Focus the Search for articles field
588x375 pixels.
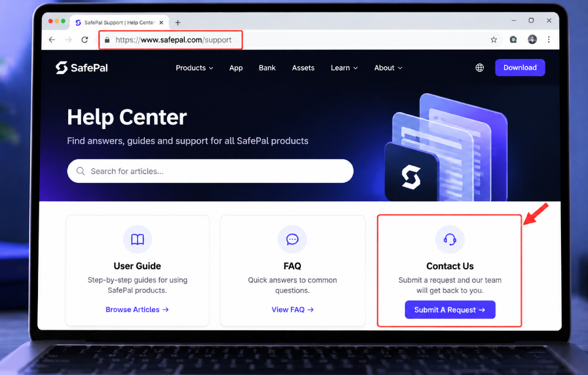(210, 171)
